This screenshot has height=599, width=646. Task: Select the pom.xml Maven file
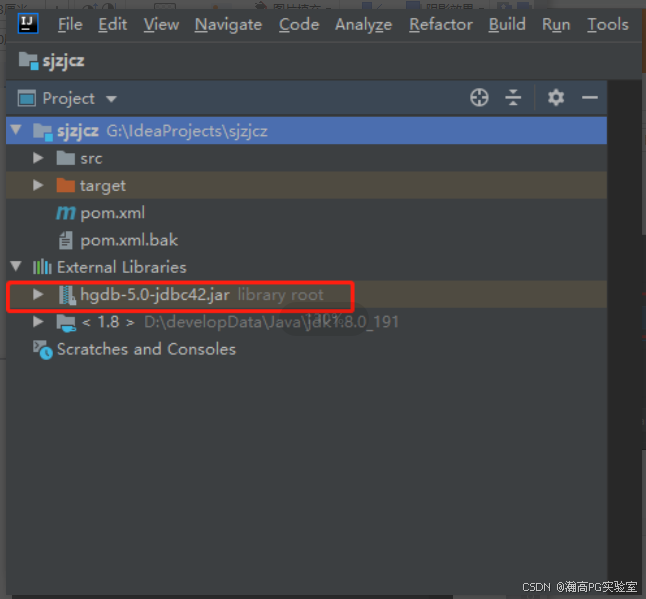tap(306, 213)
